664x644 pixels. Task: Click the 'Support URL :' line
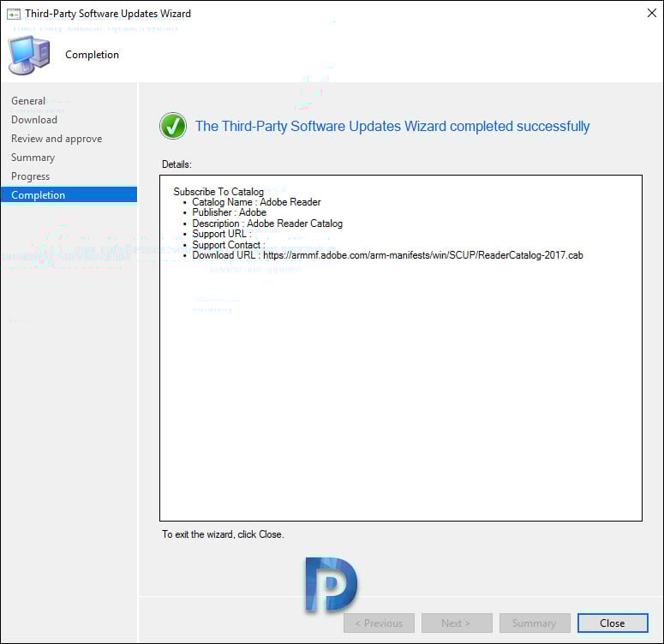(221, 234)
